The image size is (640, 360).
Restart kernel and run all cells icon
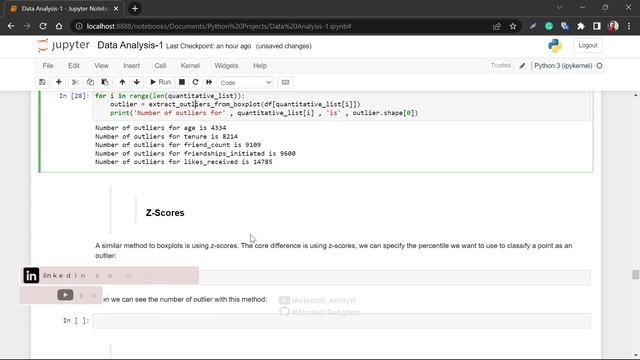209,82
